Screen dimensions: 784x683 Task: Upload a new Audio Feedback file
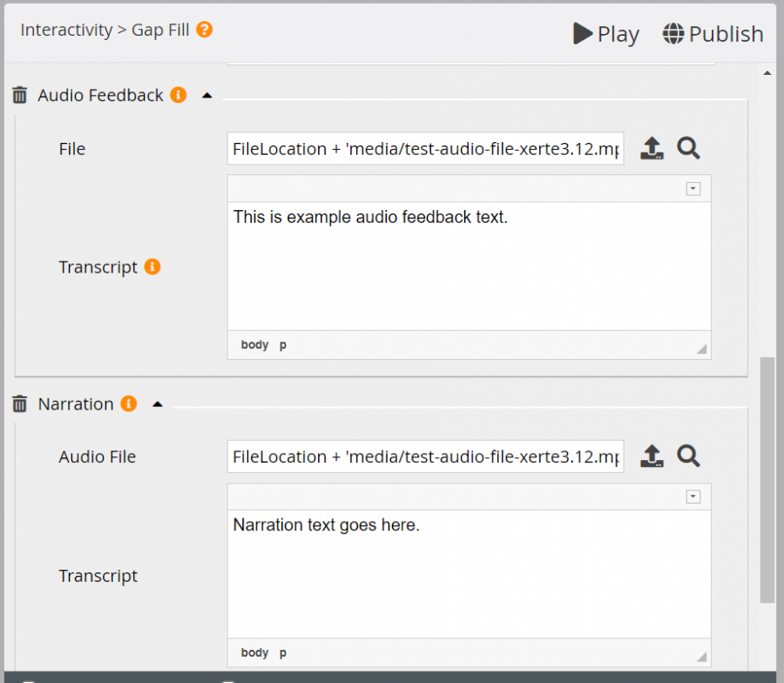(x=652, y=148)
